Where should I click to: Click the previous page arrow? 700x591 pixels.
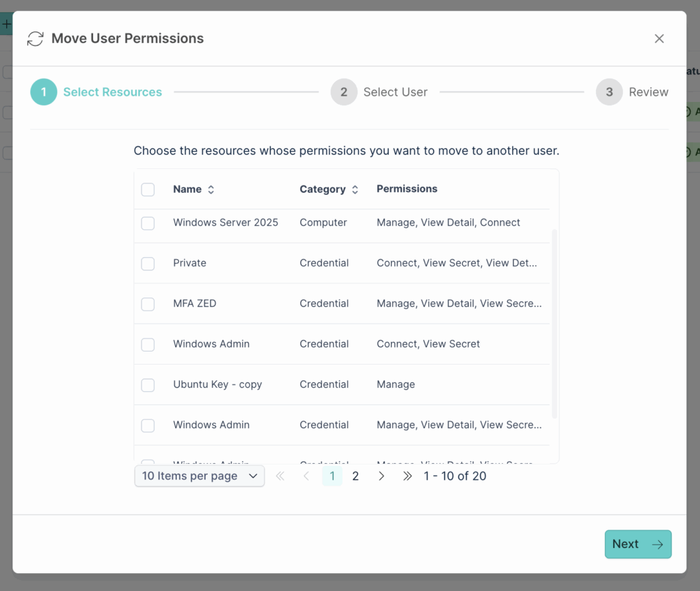point(306,476)
